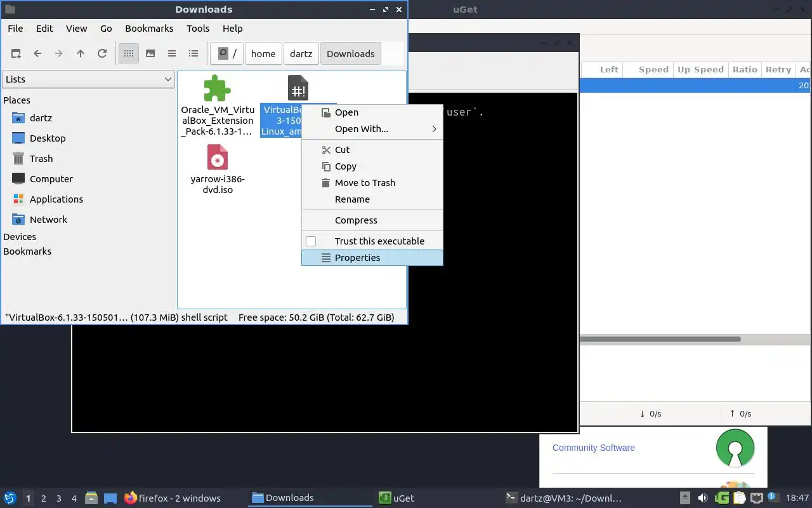Go up to the parent folder

(x=81, y=54)
